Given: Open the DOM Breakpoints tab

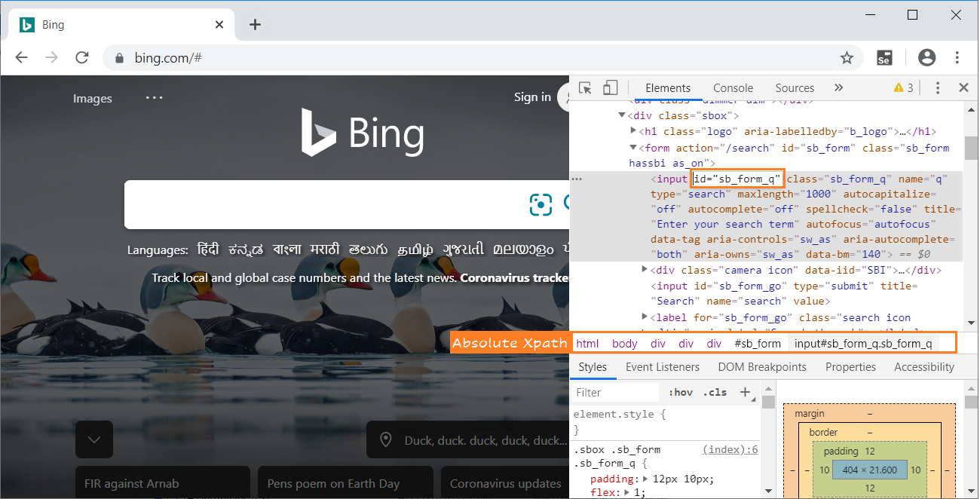Looking at the screenshot, I should coord(762,367).
